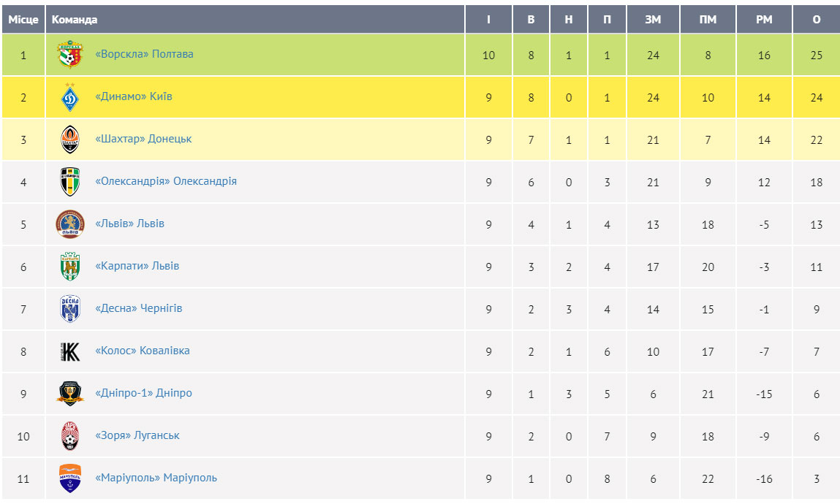The width and height of the screenshot is (840, 504).
Task: Click the «Команда» column header
Action: 75,20
